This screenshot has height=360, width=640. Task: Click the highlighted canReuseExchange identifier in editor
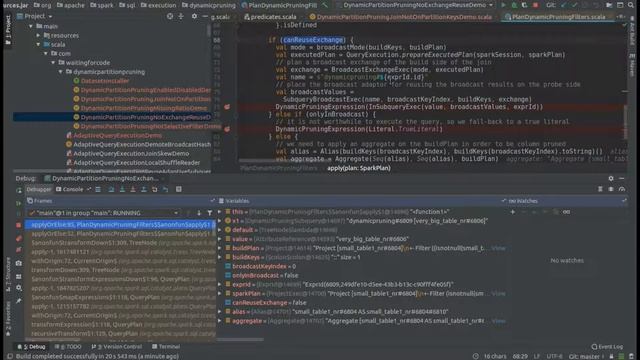313,40
